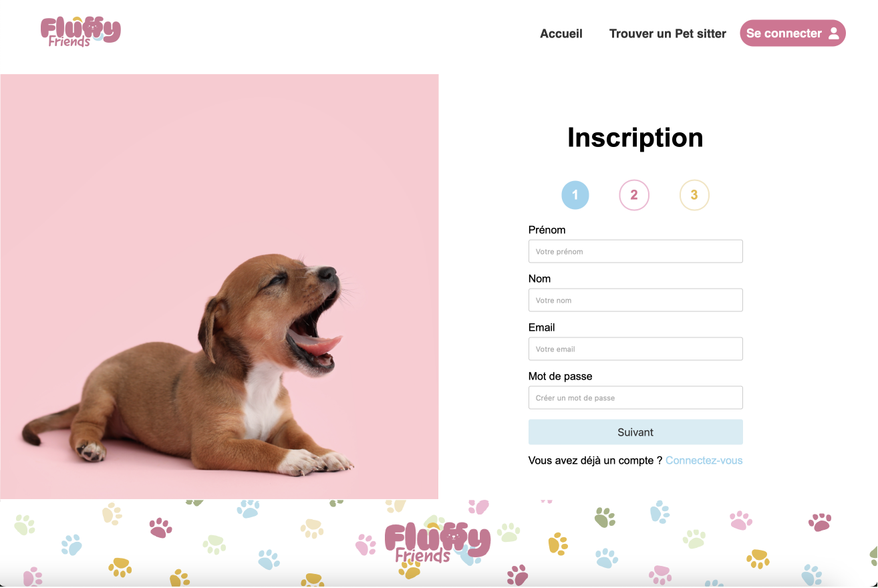Click the Fluffy Friends logo in header
The image size is (878, 588).
pyautogui.click(x=81, y=31)
